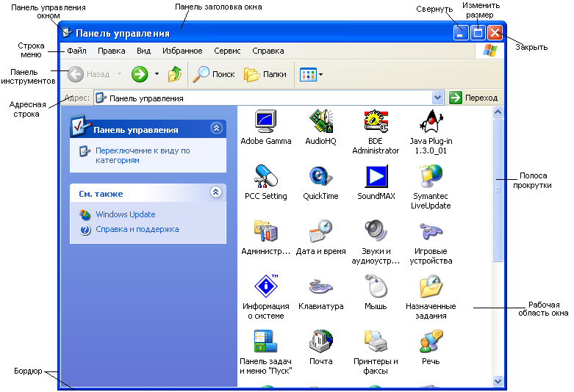The image size is (574, 392).
Task: Open the Вид menu
Action: point(143,51)
